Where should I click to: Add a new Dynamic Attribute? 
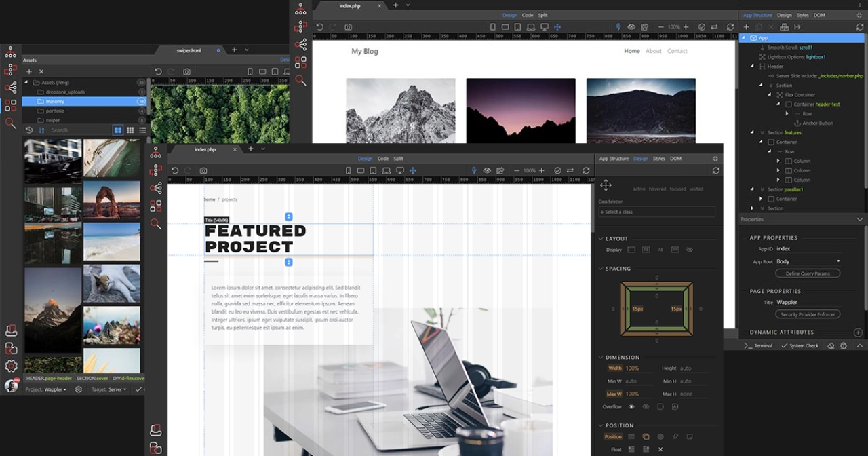click(858, 332)
